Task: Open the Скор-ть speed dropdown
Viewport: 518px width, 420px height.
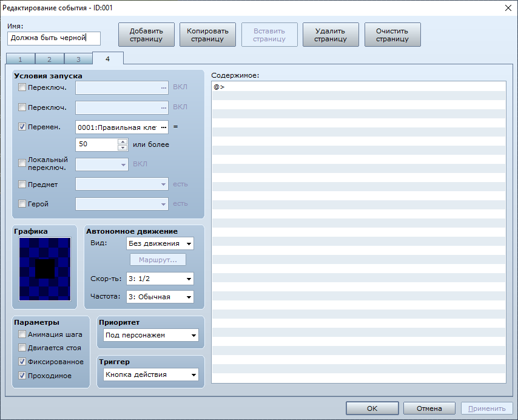Action: click(160, 279)
